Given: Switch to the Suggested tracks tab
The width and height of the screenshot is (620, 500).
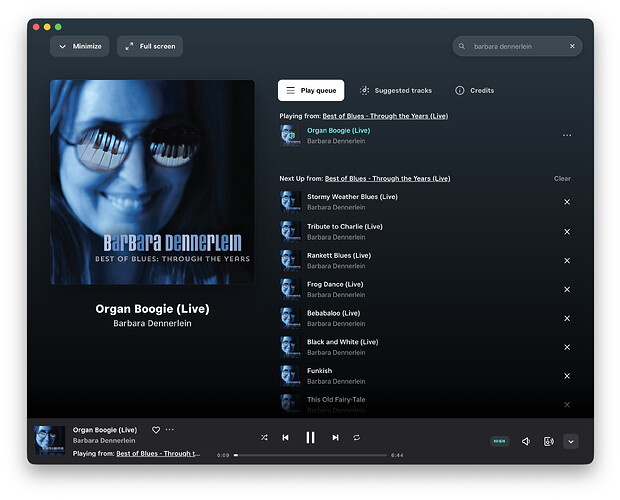Looking at the screenshot, I should tap(395, 91).
